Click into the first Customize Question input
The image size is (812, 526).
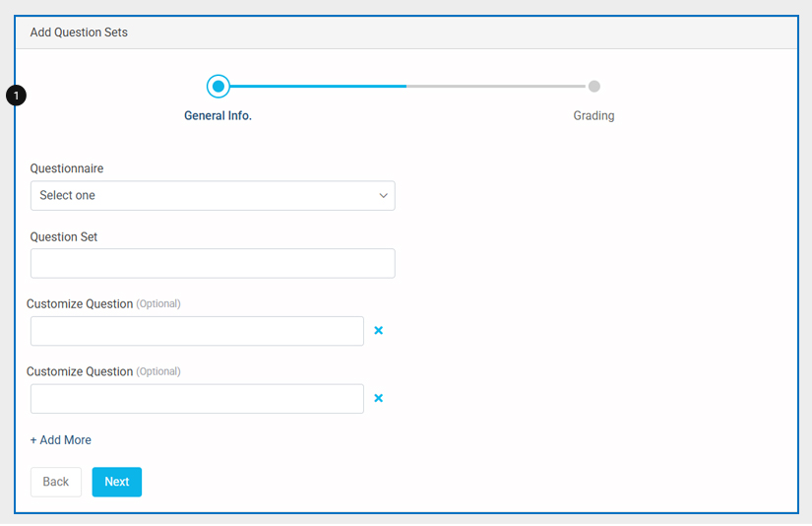(x=197, y=331)
